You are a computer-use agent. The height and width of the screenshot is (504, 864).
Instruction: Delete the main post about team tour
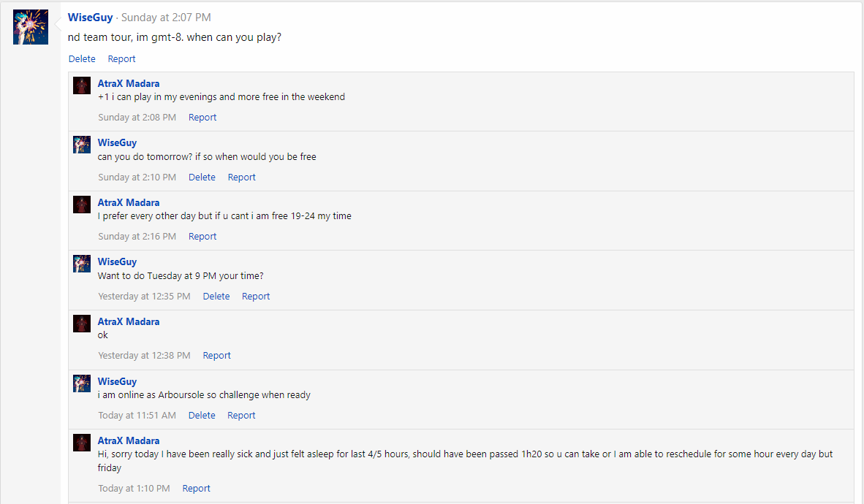click(82, 59)
